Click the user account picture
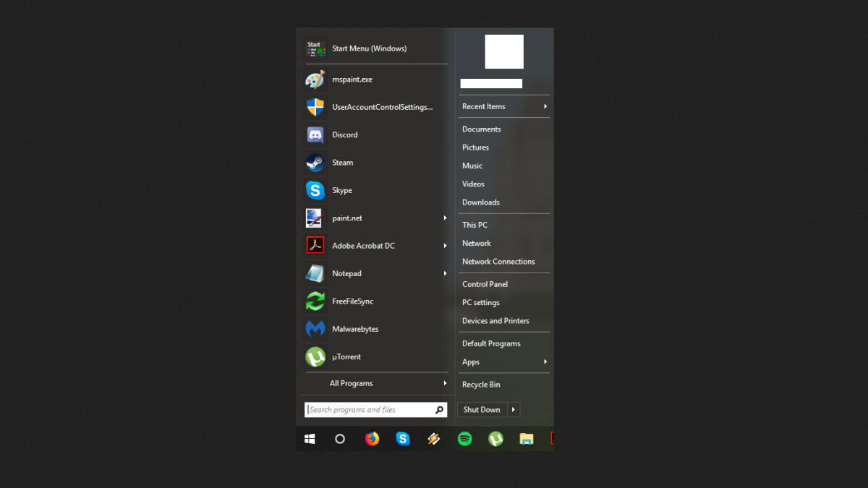Screen dimensions: 868x488 click(504, 51)
